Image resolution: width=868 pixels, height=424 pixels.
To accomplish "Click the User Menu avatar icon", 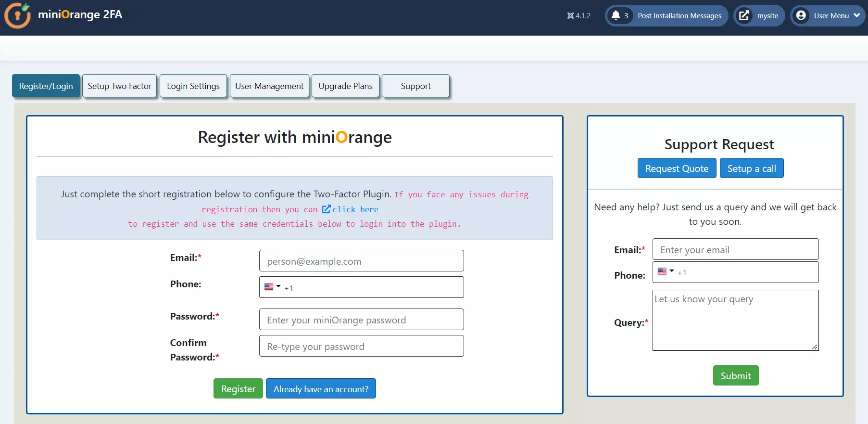I will 801,15.
